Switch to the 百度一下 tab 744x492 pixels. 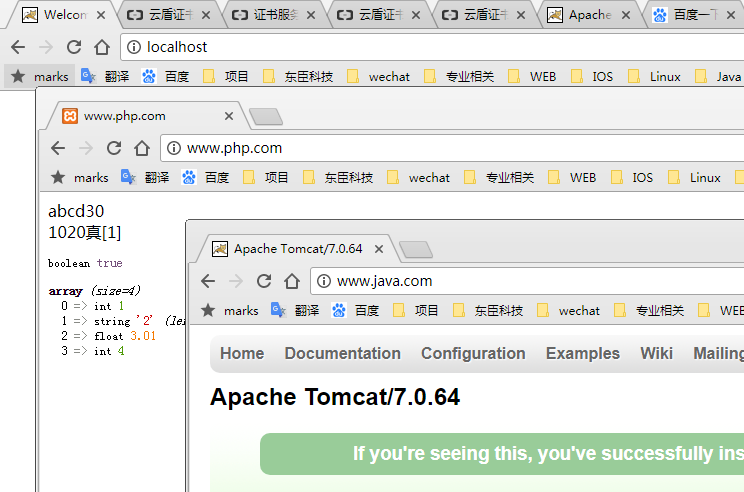[693, 15]
